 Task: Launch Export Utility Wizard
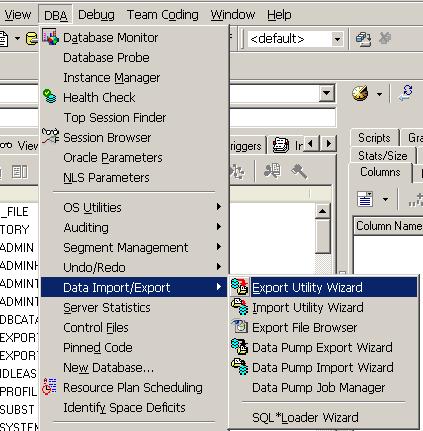coord(323,287)
